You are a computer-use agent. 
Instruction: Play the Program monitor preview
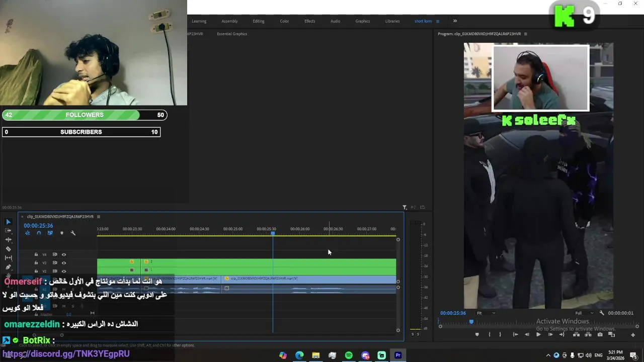538,334
